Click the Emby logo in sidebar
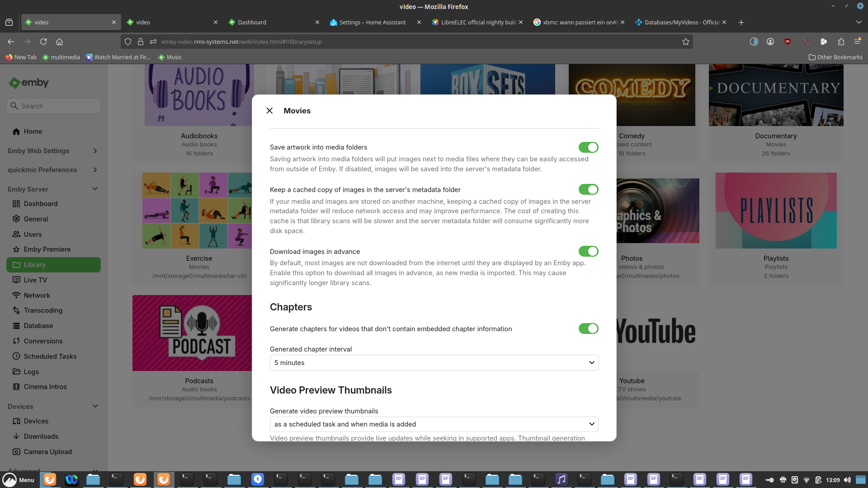Image resolution: width=868 pixels, height=488 pixels. tap(28, 83)
